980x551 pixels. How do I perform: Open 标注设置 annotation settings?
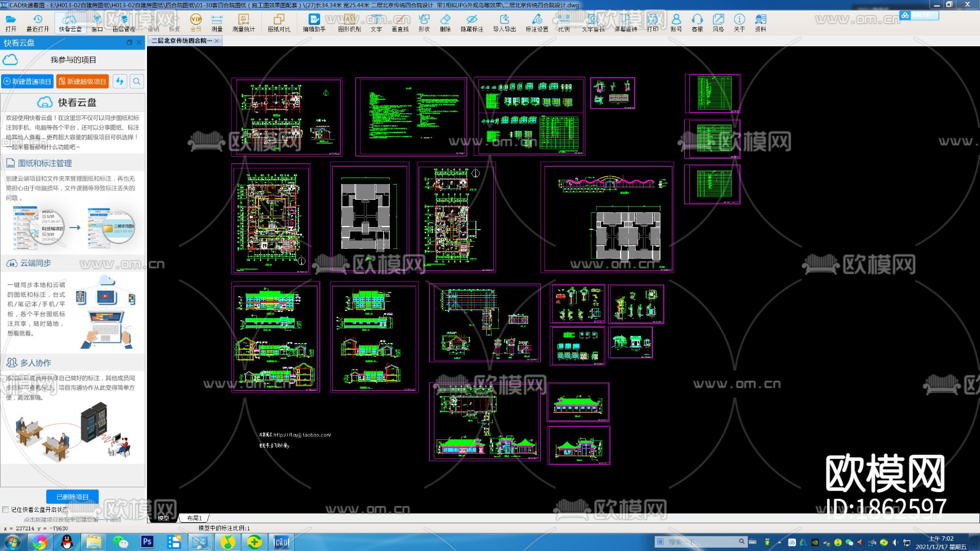tap(537, 23)
